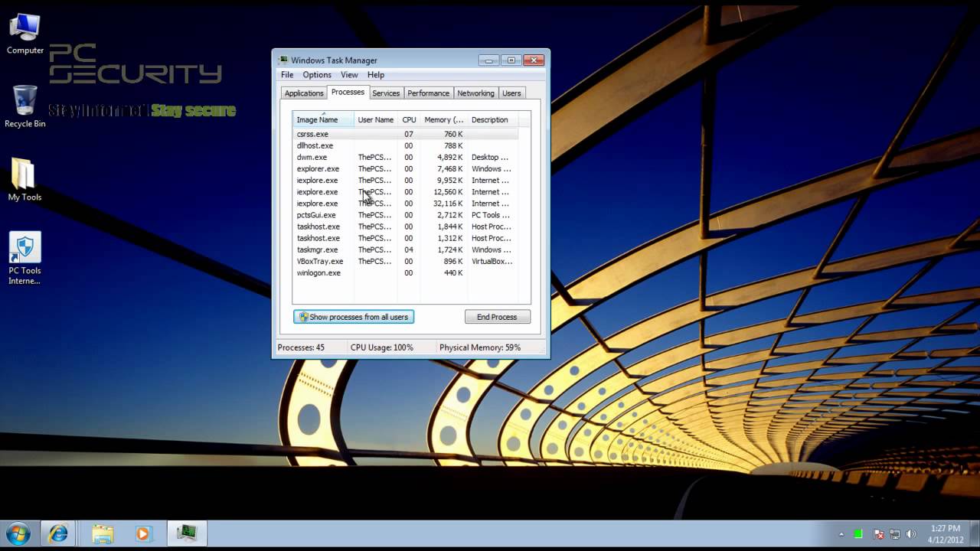Click the End Process button

click(x=497, y=317)
